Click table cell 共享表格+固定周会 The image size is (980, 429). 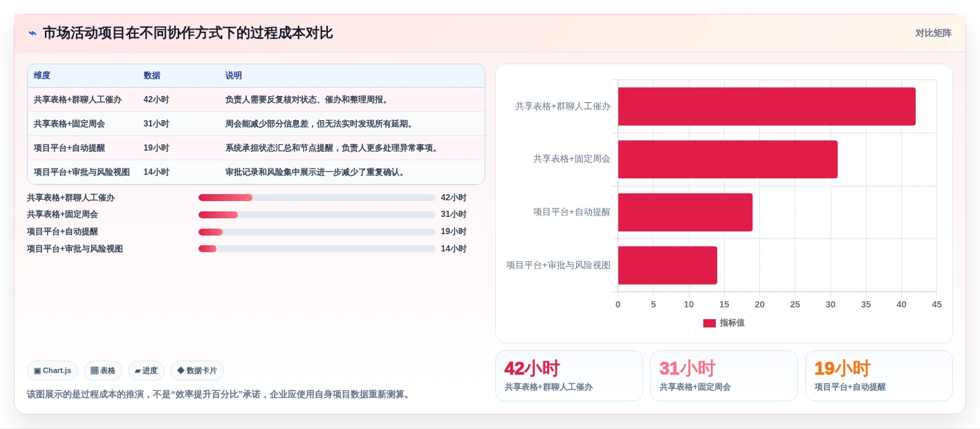pyautogui.click(x=68, y=124)
